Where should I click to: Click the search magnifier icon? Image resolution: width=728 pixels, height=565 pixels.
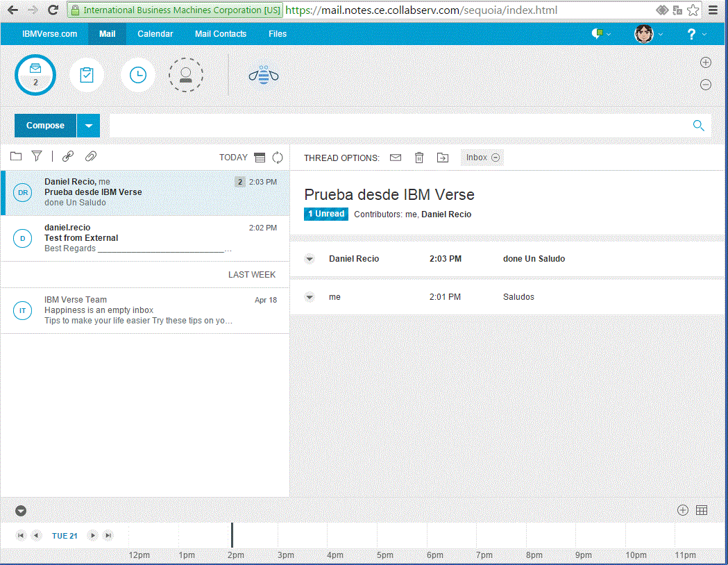pyautogui.click(x=698, y=126)
